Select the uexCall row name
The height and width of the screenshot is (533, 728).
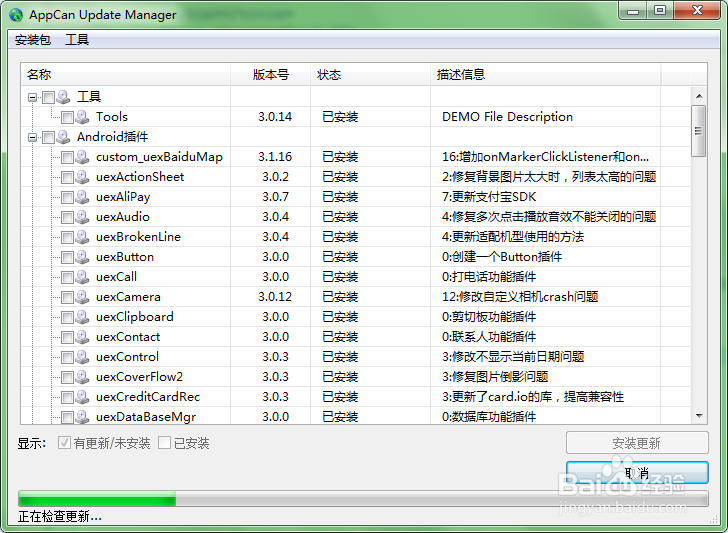point(116,277)
